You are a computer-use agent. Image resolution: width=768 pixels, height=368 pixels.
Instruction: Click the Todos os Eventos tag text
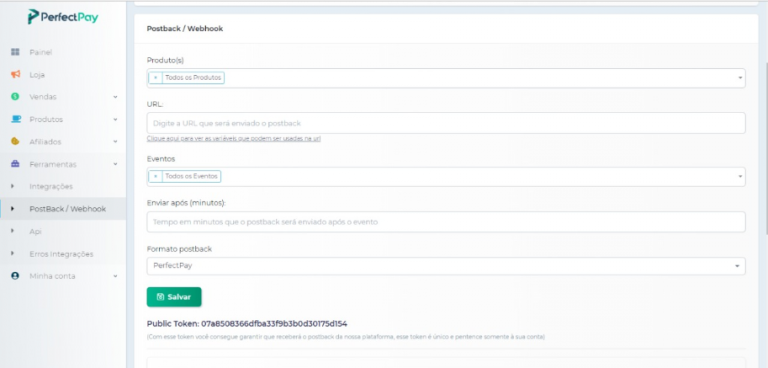coord(191,176)
